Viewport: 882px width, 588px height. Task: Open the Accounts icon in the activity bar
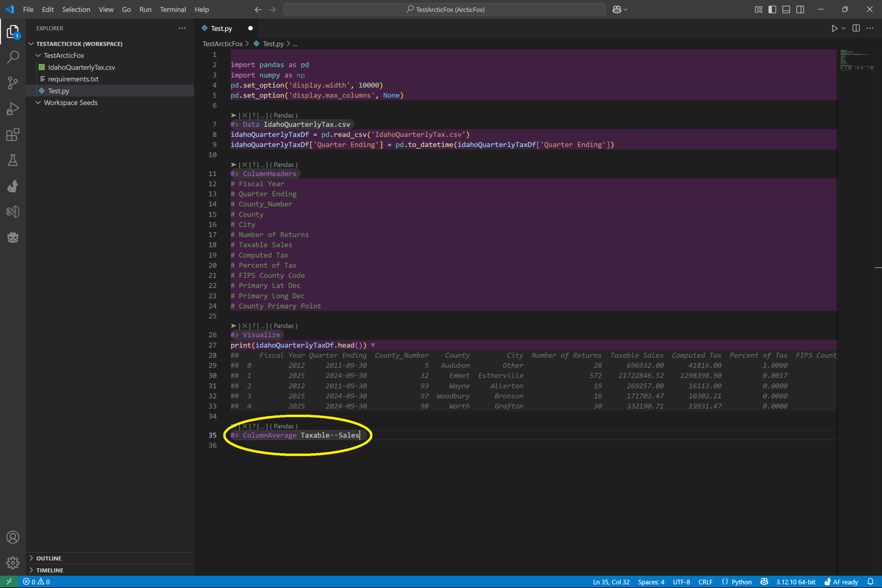tap(13, 537)
